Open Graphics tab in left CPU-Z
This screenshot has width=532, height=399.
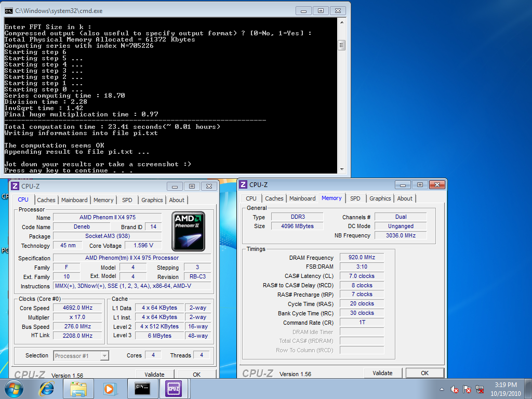(x=152, y=200)
